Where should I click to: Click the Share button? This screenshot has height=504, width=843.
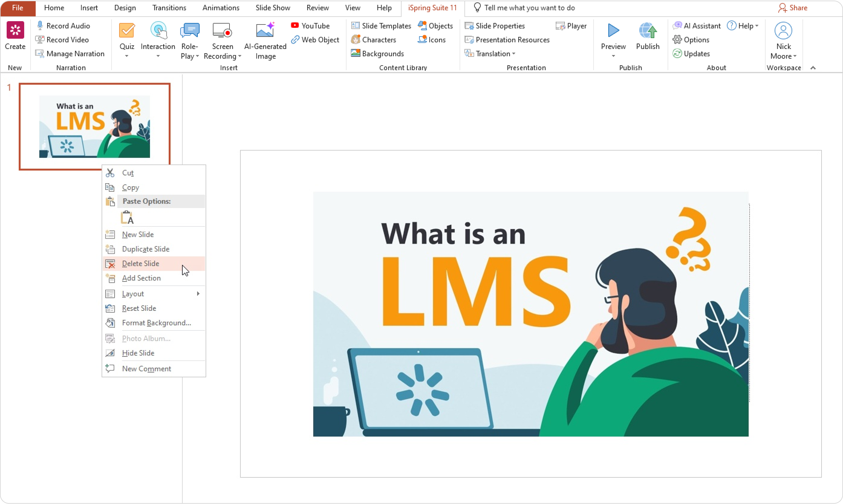point(793,8)
